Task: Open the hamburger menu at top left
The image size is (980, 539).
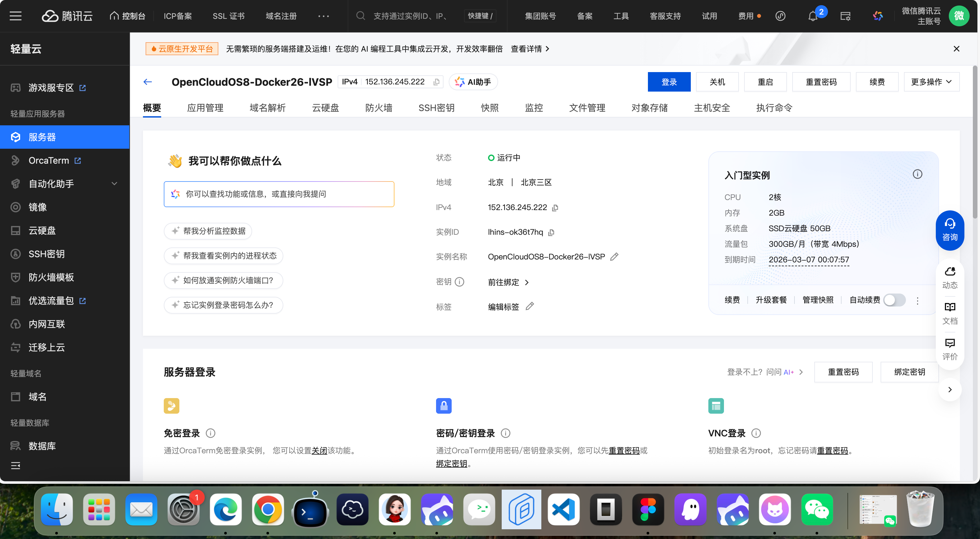Action: pos(16,16)
